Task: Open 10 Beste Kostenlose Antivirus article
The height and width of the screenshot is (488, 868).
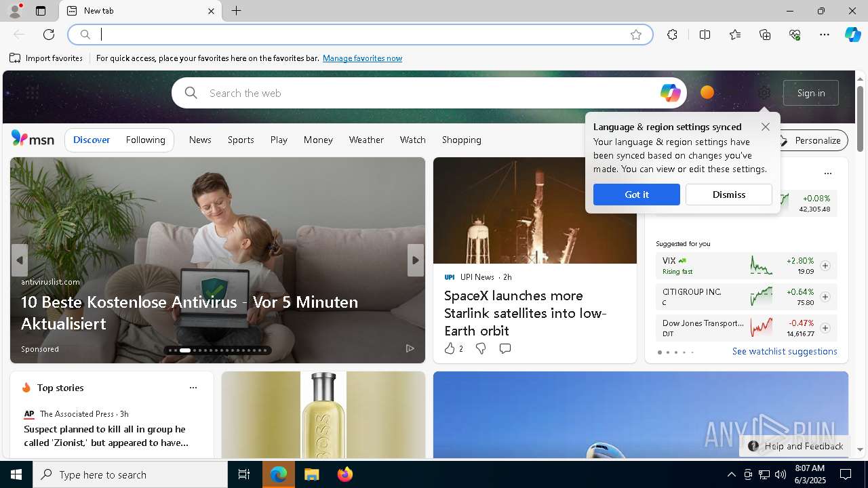Action: click(x=189, y=312)
